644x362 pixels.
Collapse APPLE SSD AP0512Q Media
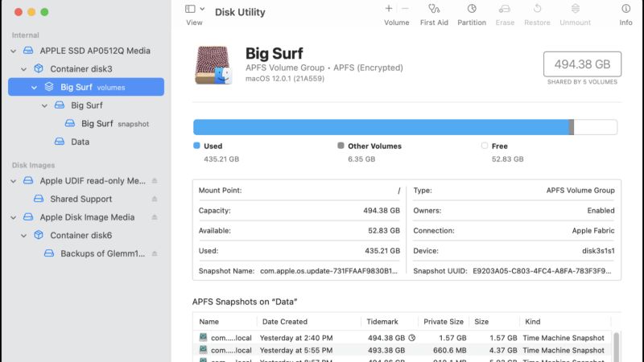[x=14, y=51]
